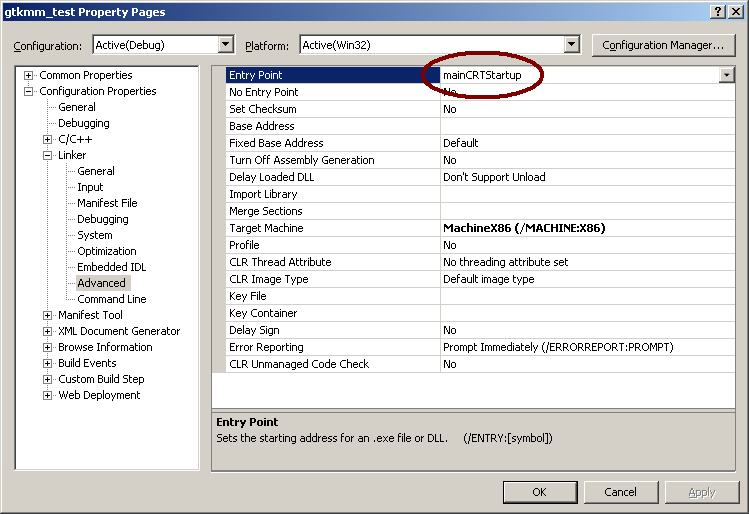Select the Command Line item under Linker
This screenshot has height=514, width=749.
(111, 299)
